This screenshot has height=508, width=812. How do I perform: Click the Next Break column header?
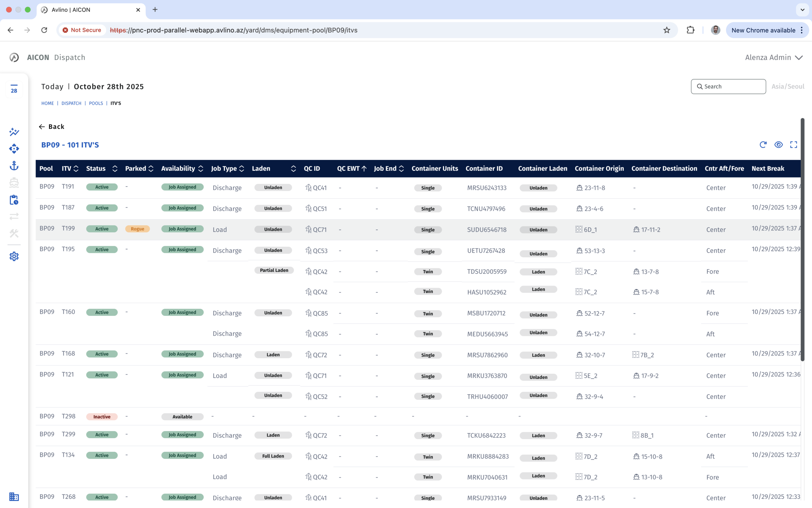[768, 169]
